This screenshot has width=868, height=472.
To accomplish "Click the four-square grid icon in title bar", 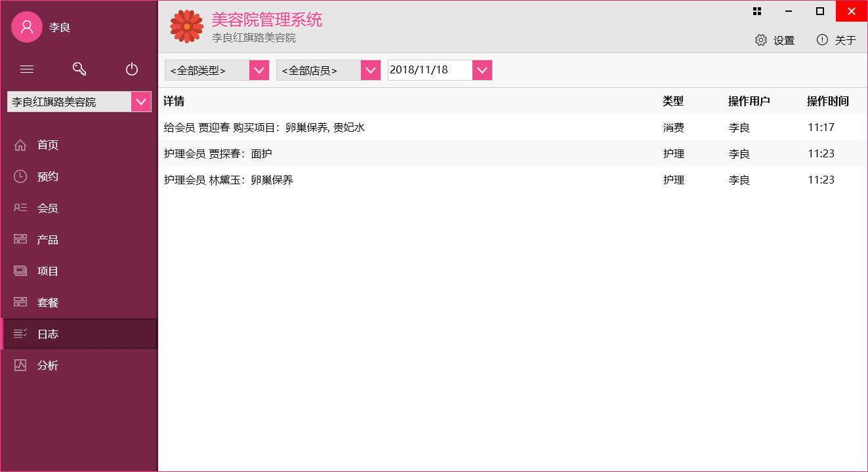I will [757, 11].
